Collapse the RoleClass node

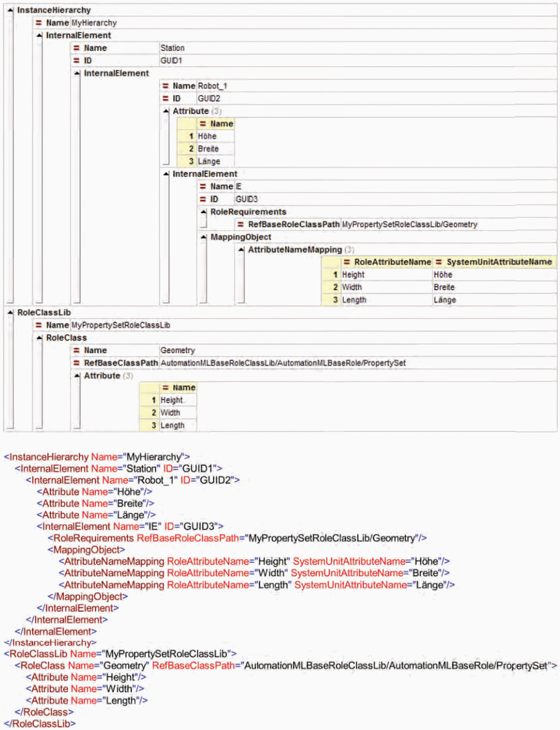[39, 338]
